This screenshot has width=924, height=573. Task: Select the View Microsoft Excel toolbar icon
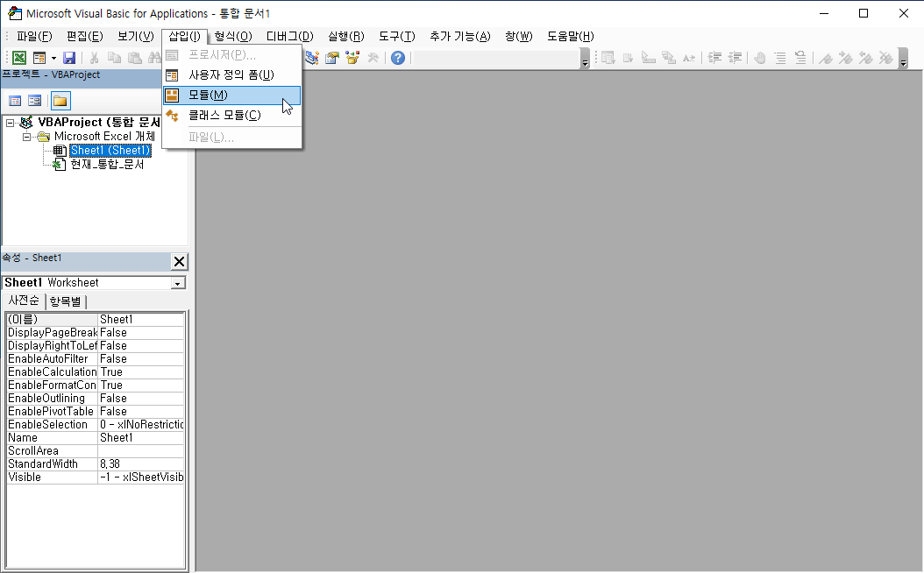(x=19, y=57)
